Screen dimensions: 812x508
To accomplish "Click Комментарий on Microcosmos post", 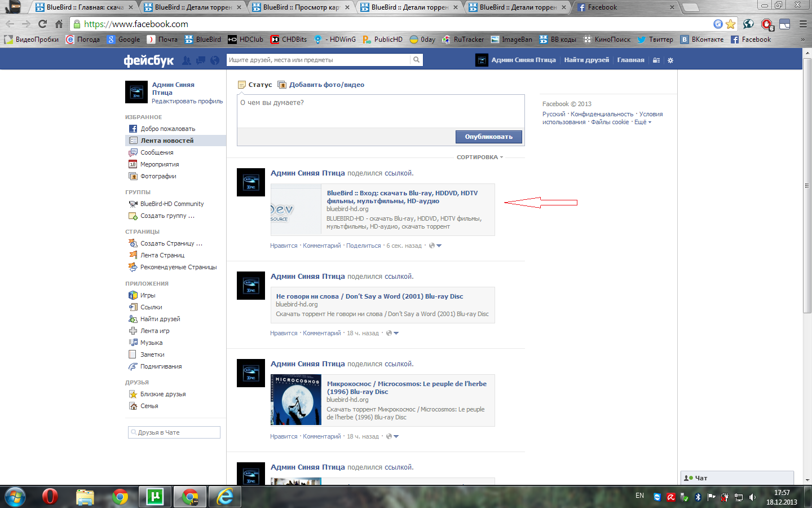I will (x=322, y=436).
